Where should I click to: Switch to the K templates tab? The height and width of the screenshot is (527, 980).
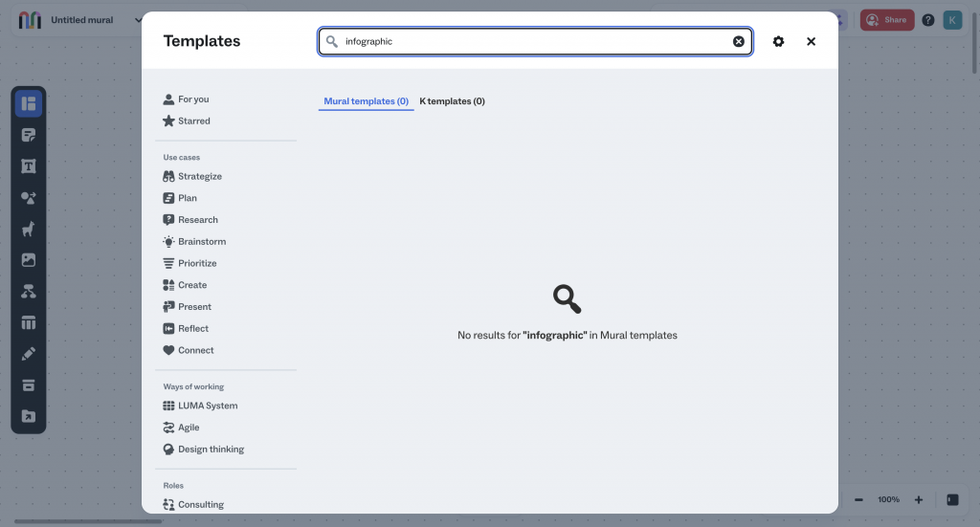pyautogui.click(x=452, y=101)
